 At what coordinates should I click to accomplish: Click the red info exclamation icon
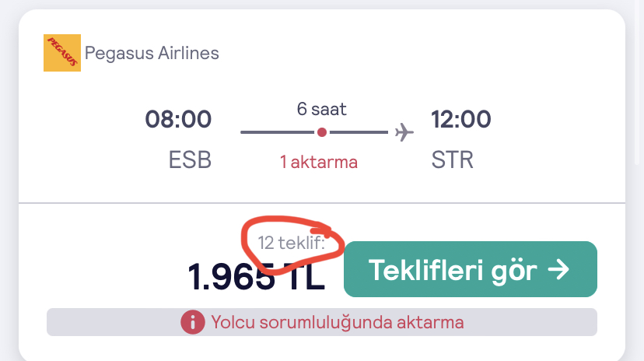pos(192,322)
